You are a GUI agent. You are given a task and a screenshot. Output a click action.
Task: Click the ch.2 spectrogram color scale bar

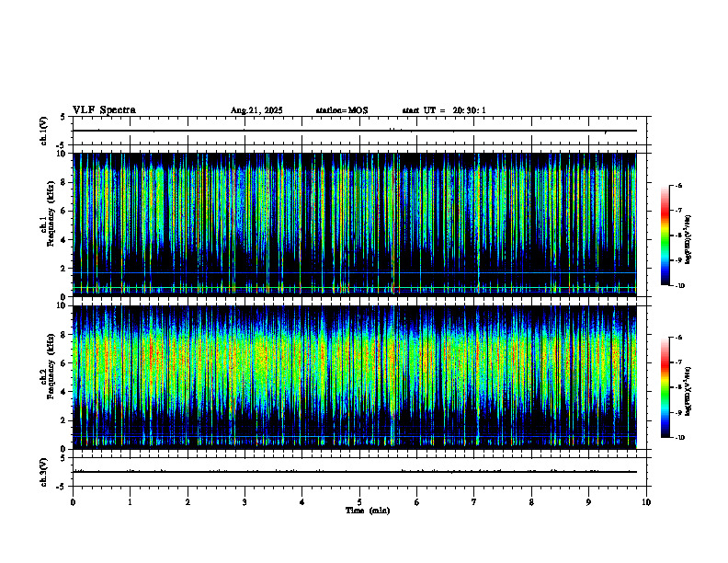click(665, 387)
